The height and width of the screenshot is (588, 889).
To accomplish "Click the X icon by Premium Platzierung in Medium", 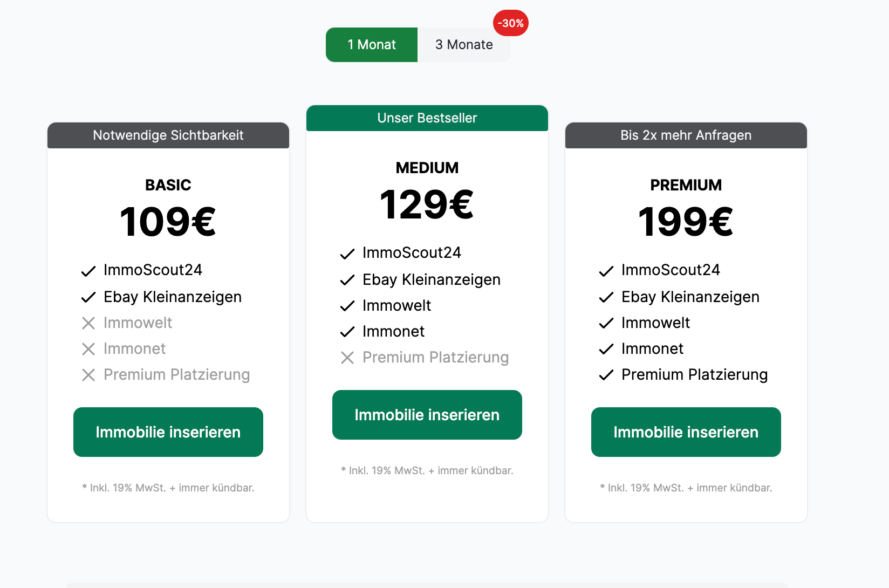I will click(347, 358).
